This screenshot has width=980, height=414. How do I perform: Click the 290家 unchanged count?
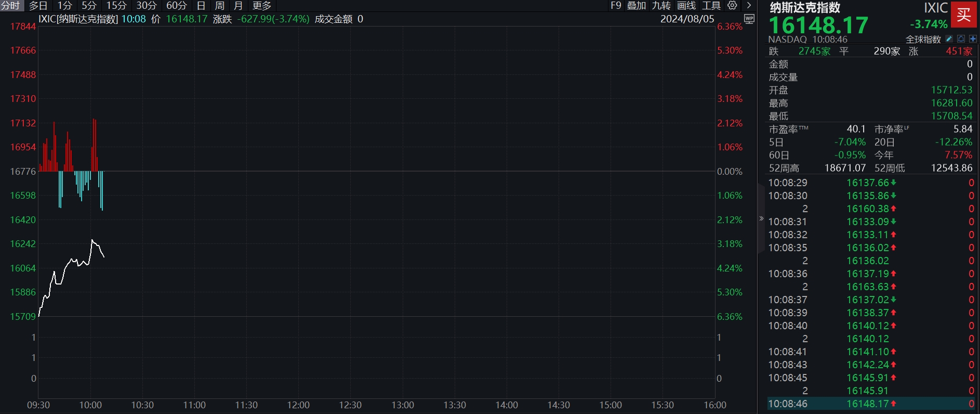click(x=887, y=51)
